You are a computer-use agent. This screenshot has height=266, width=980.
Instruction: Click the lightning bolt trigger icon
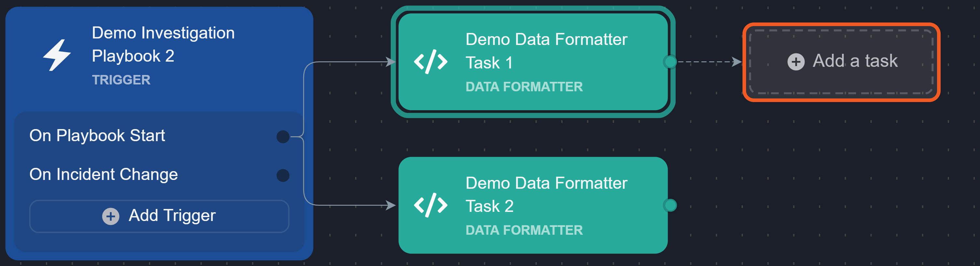pyautogui.click(x=57, y=55)
